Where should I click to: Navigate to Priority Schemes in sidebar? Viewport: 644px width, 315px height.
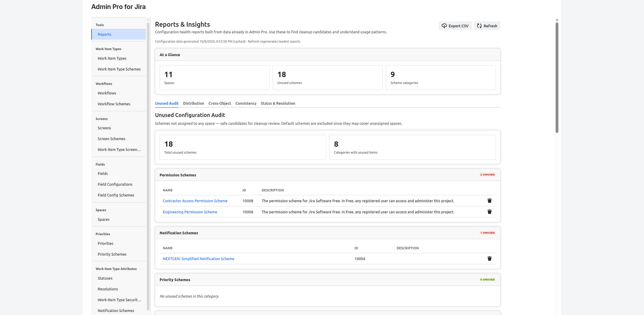pos(119,254)
